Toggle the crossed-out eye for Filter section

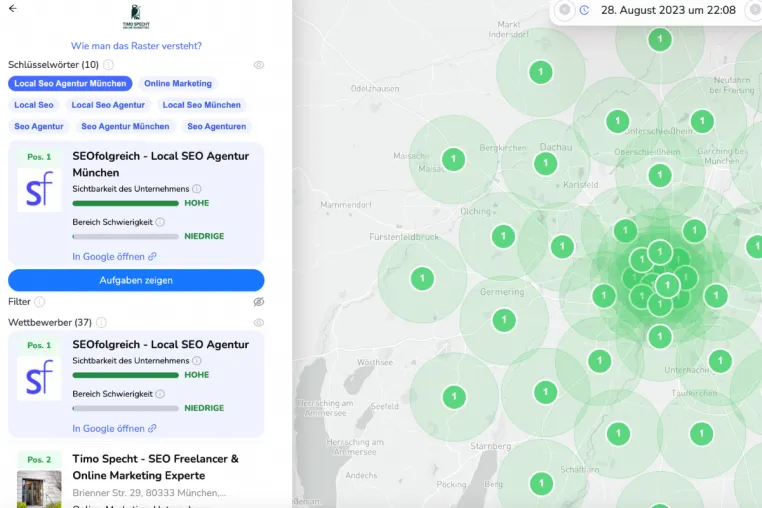pyautogui.click(x=259, y=302)
